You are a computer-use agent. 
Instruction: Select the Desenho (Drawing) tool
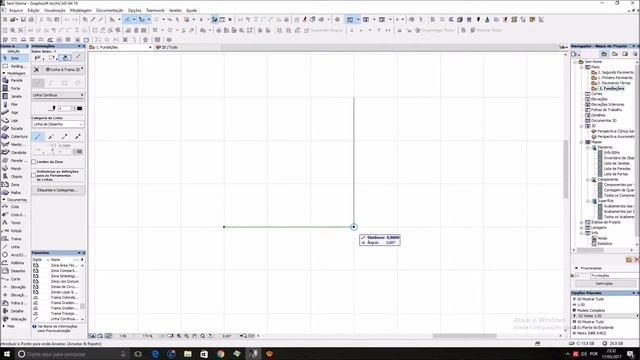pyautogui.click(x=14, y=271)
